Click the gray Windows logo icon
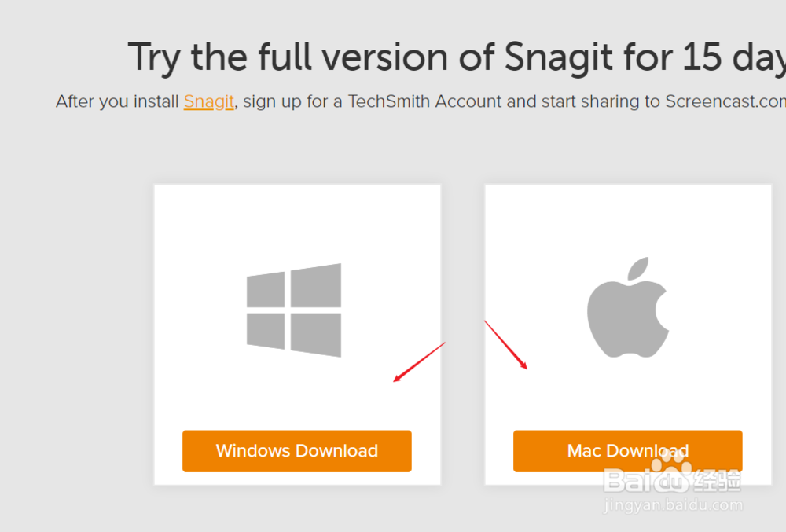The height and width of the screenshot is (532, 786). point(294,310)
